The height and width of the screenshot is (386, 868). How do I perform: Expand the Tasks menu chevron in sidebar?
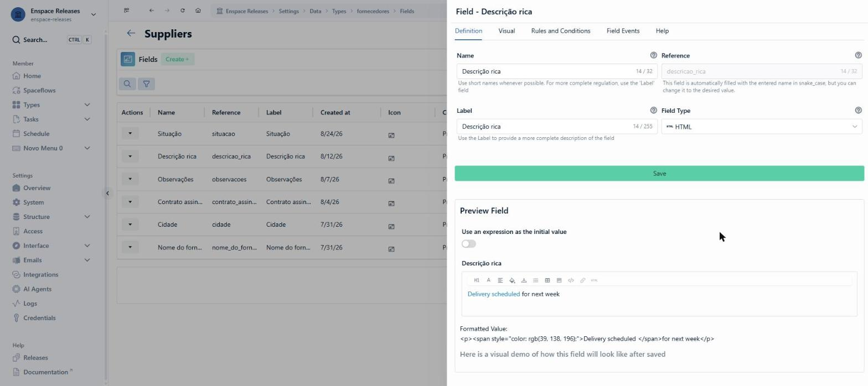point(87,119)
